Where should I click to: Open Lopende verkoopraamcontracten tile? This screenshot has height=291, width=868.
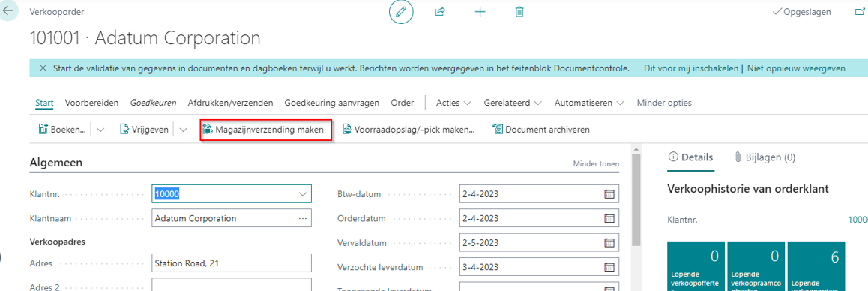pyautogui.click(x=756, y=266)
